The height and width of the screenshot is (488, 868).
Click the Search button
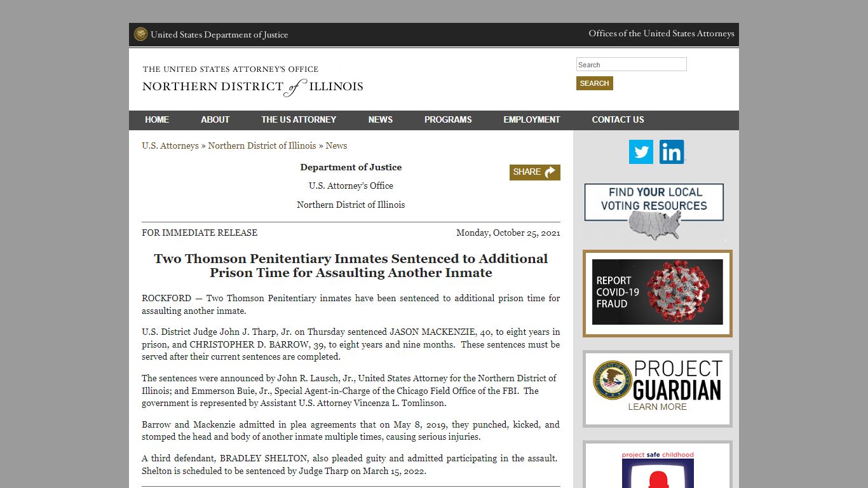coord(595,83)
